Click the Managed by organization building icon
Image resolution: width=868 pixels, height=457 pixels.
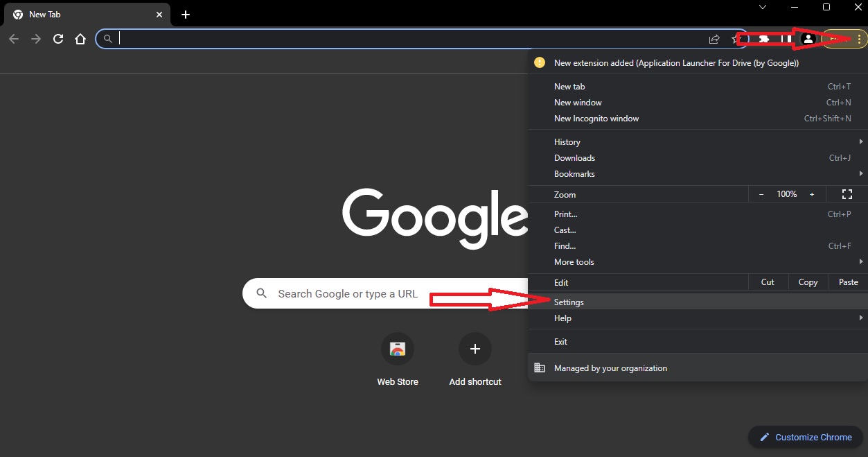tap(540, 368)
